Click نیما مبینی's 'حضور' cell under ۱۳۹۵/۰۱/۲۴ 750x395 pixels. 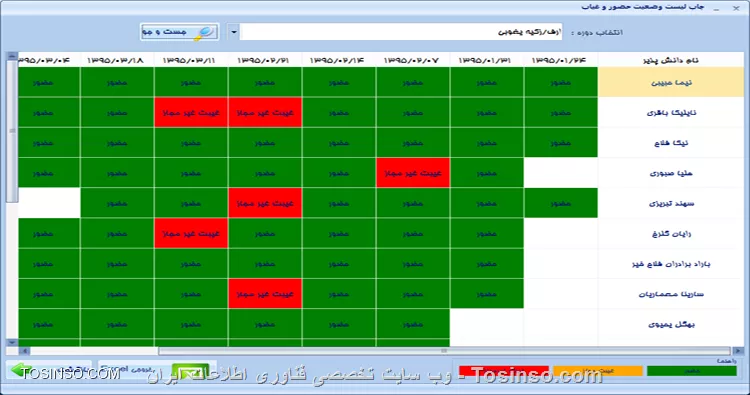tap(561, 82)
